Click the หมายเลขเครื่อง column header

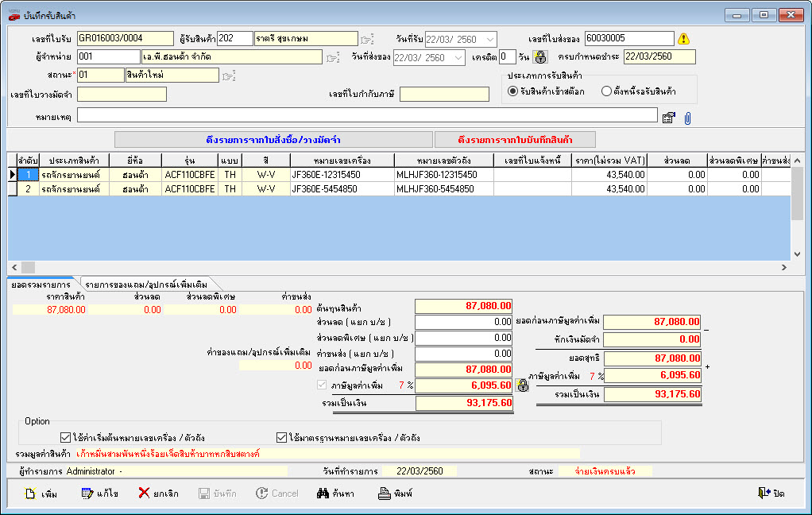point(342,161)
